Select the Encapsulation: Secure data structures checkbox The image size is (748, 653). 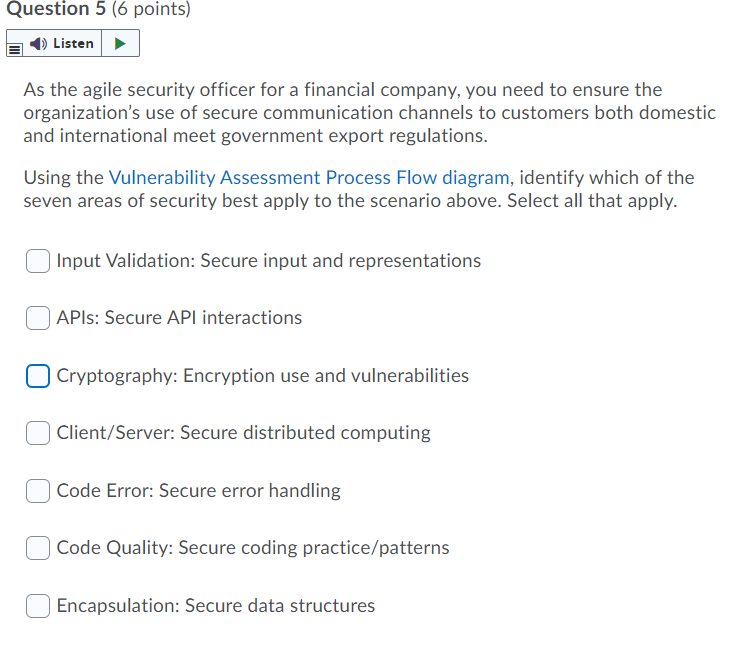coord(38,606)
